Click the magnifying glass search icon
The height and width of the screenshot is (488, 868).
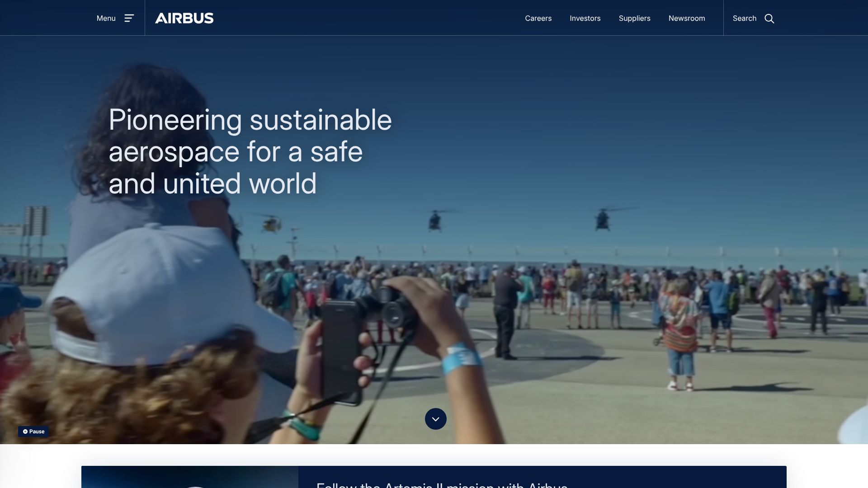click(769, 19)
